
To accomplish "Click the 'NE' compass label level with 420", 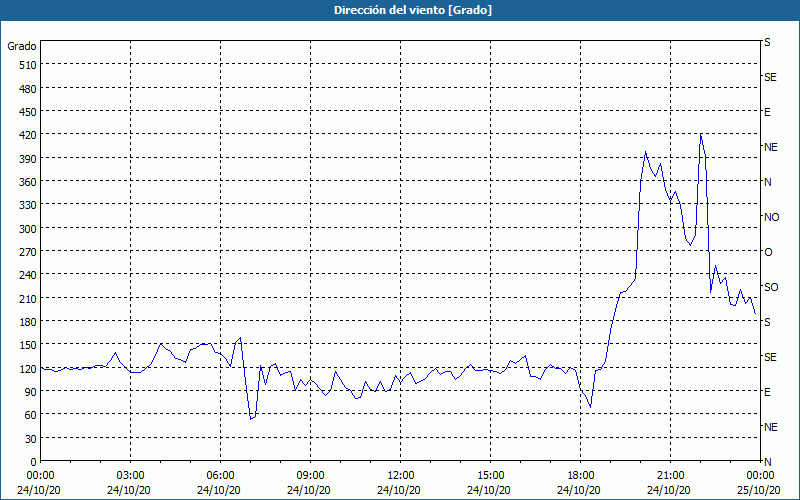I will point(770,147).
